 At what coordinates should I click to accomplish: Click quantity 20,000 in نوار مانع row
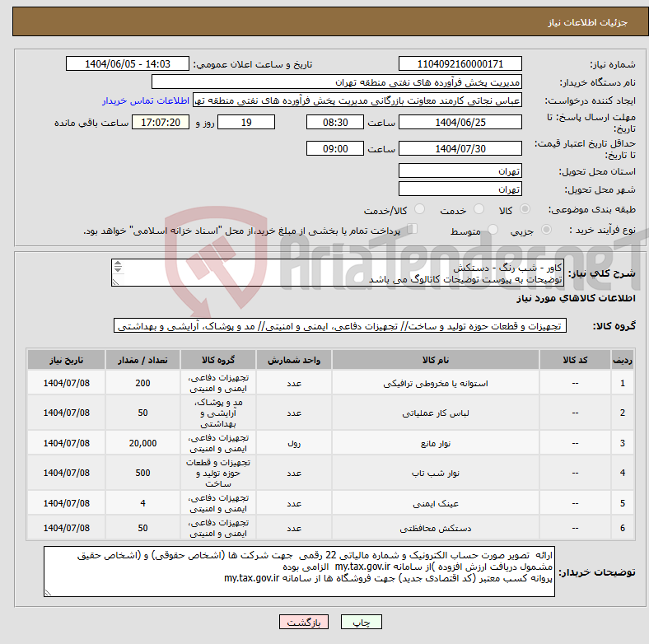[x=142, y=443]
